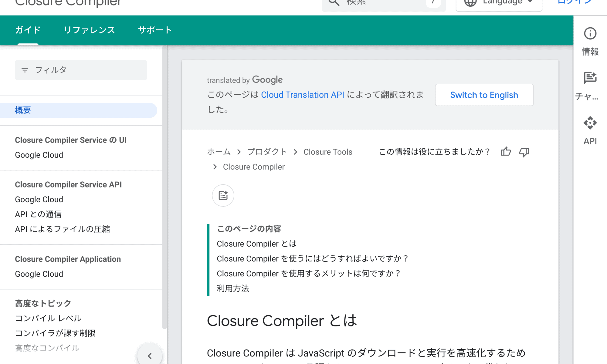
Task: Jump to Closure Compiler を使用するメリットは何ですか？
Action: tap(309, 274)
